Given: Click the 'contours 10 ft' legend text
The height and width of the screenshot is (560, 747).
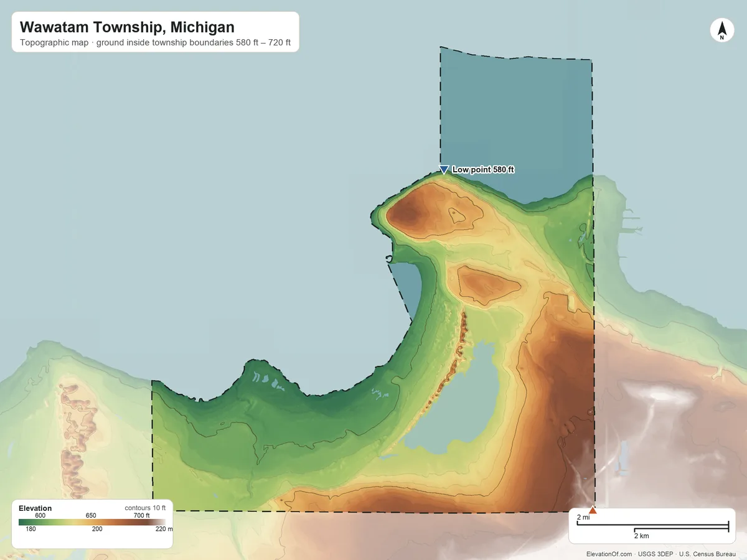Looking at the screenshot, I should pyautogui.click(x=145, y=508).
